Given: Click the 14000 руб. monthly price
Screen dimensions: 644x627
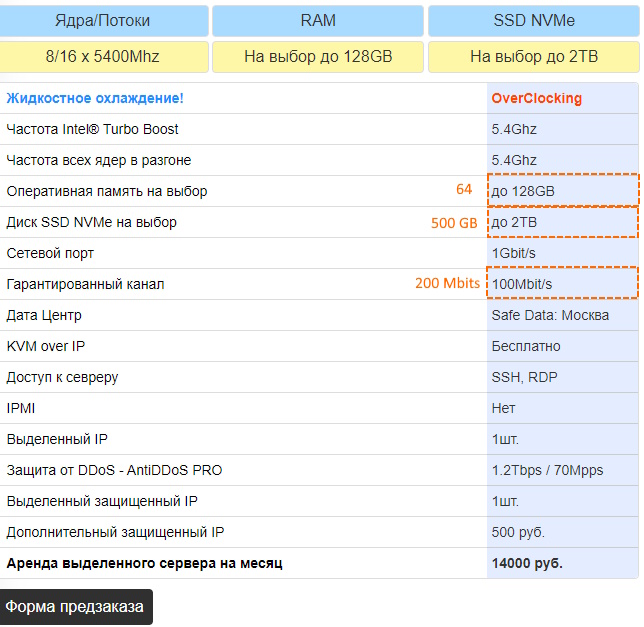Looking at the screenshot, I should click(527, 563).
